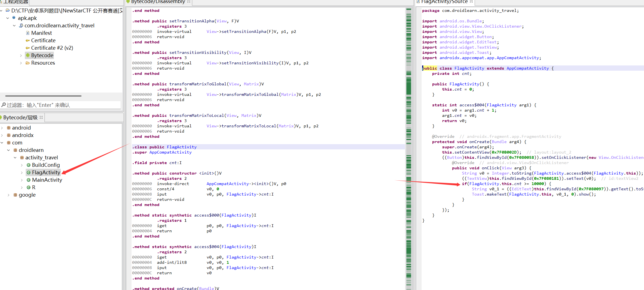Screen dimensions: 644x290
Task: Click the 'private int cnt;' source line
Action: [x=452, y=73]
